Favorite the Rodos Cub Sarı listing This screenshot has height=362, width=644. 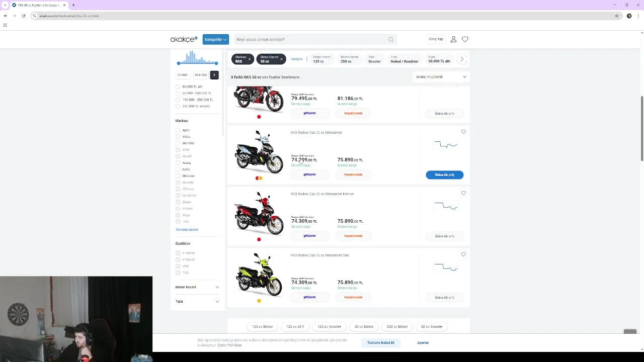(x=463, y=254)
